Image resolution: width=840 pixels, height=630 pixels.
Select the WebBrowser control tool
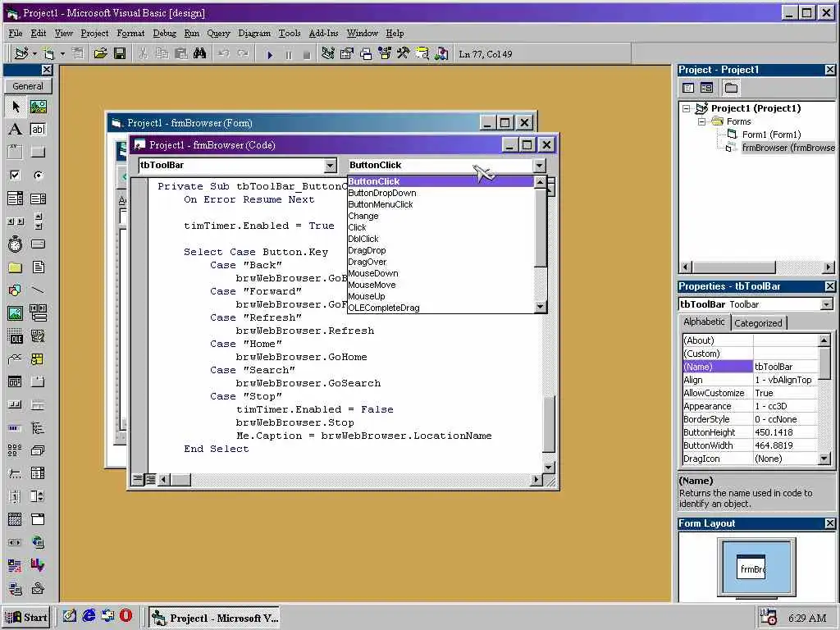coord(38,541)
